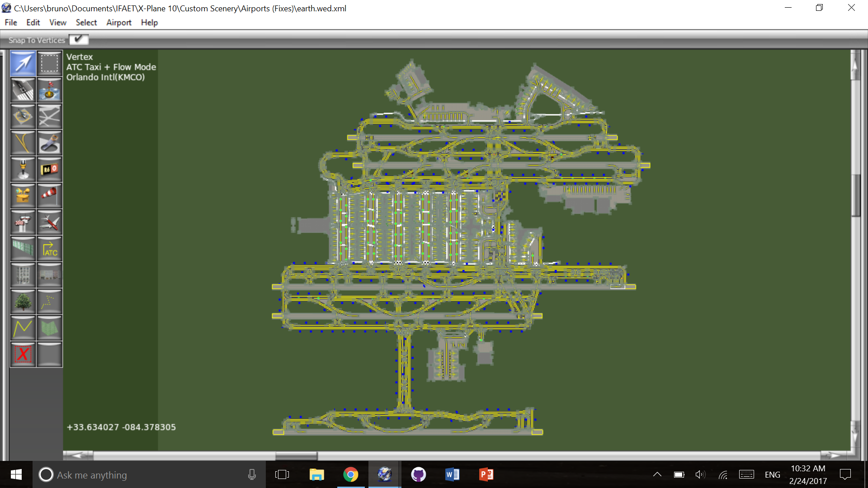Choose the Ramp Start airplane tool
This screenshot has width=868, height=488.
pos(49,222)
